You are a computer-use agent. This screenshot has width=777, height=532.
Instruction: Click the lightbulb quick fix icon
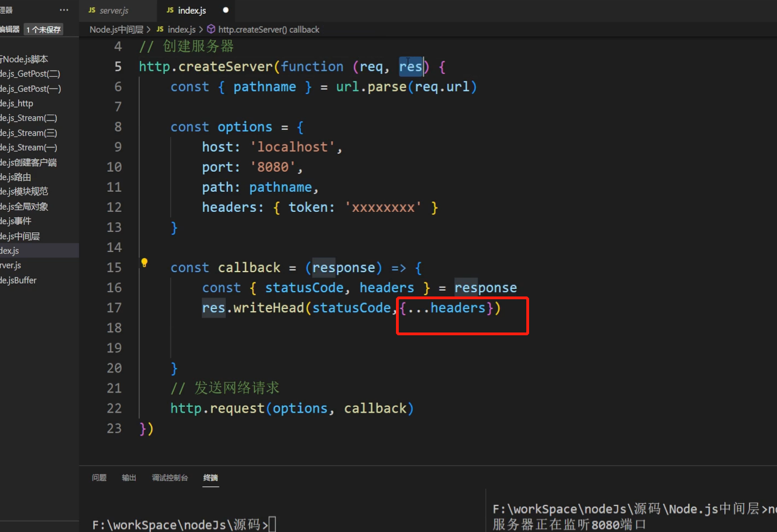(144, 263)
